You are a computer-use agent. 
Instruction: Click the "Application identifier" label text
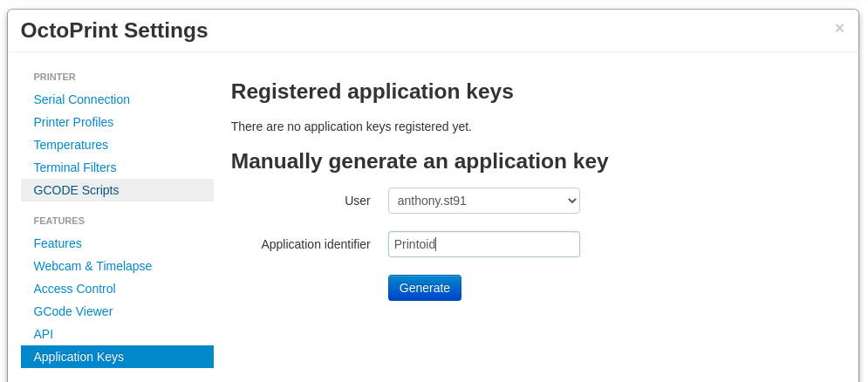coord(316,244)
